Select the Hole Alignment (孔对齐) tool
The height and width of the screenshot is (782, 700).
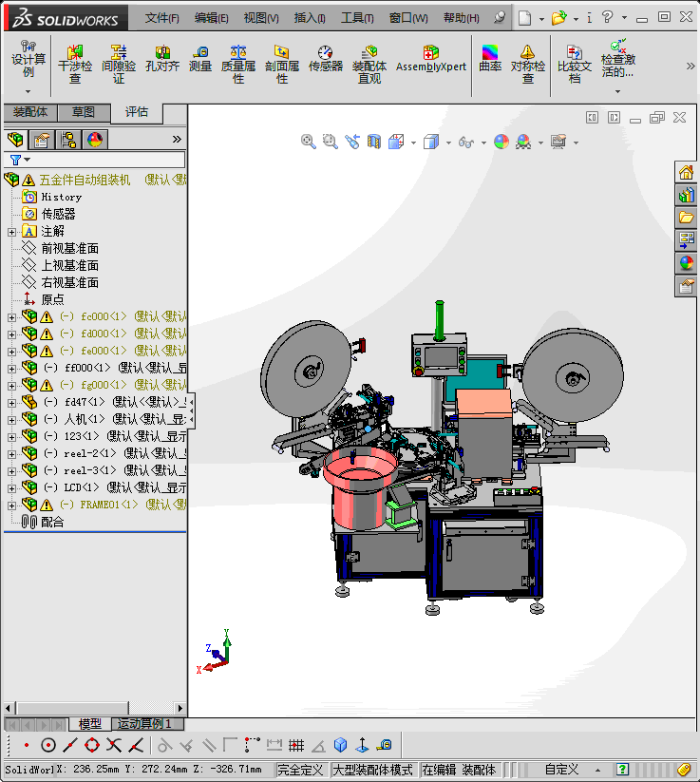tap(162, 59)
